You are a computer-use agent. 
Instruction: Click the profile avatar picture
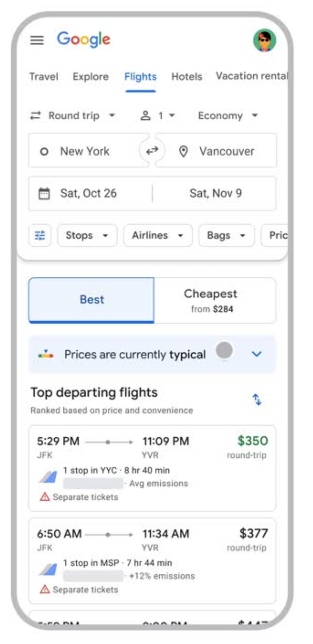pyautogui.click(x=264, y=40)
